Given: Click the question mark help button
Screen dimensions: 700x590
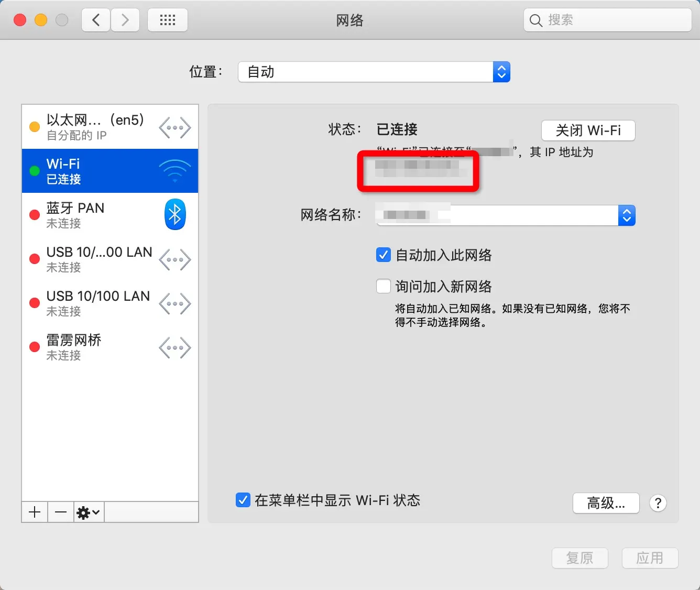Looking at the screenshot, I should (x=658, y=503).
